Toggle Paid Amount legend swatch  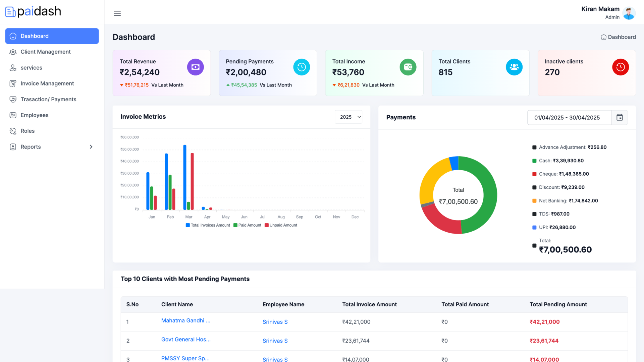tap(235, 225)
